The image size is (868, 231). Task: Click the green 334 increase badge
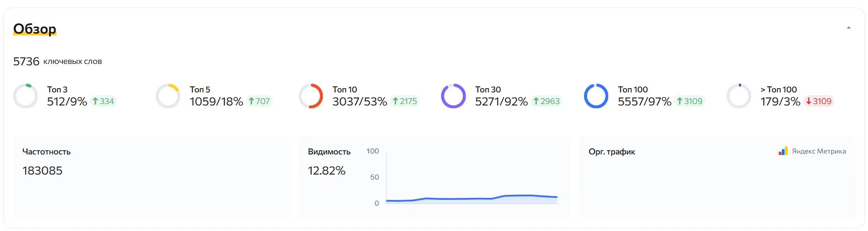pyautogui.click(x=103, y=101)
